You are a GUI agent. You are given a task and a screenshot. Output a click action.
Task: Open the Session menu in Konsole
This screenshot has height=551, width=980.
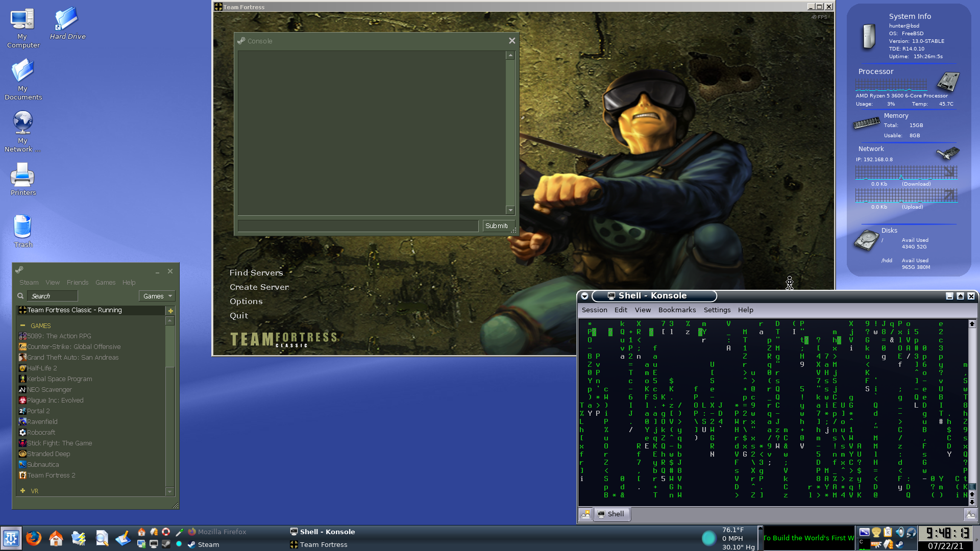[x=595, y=310]
